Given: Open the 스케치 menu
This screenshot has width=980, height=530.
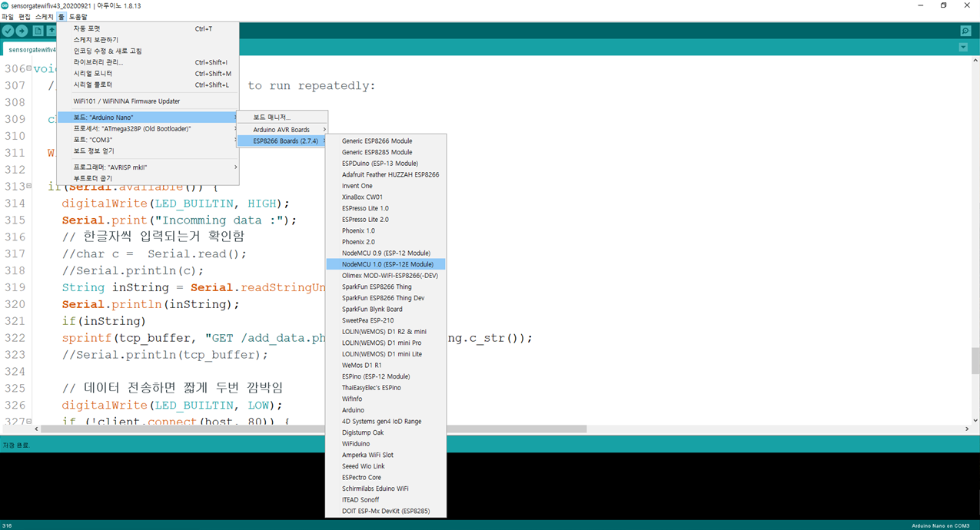Looking at the screenshot, I should pyautogui.click(x=44, y=17).
